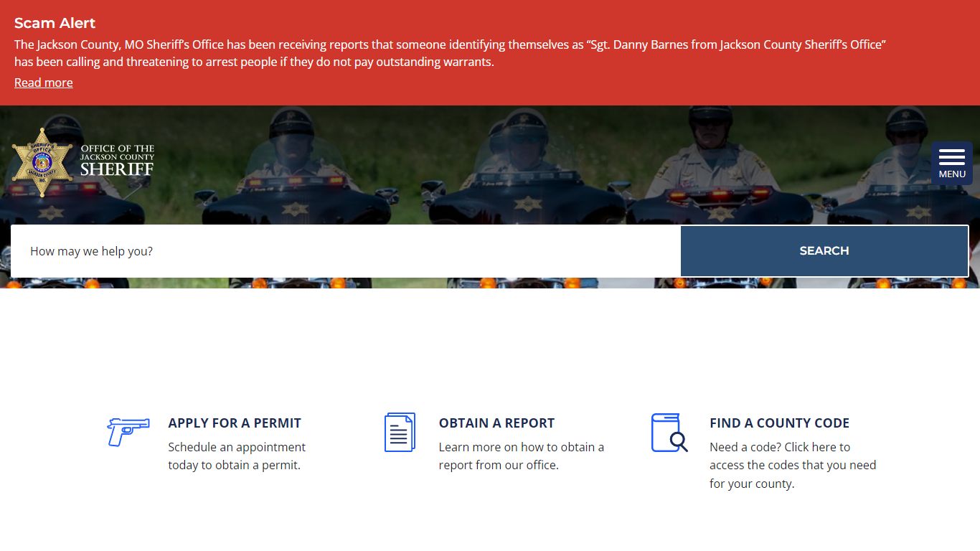
Task: Click the Scam Alert banner title
Action: pyautogui.click(x=55, y=23)
